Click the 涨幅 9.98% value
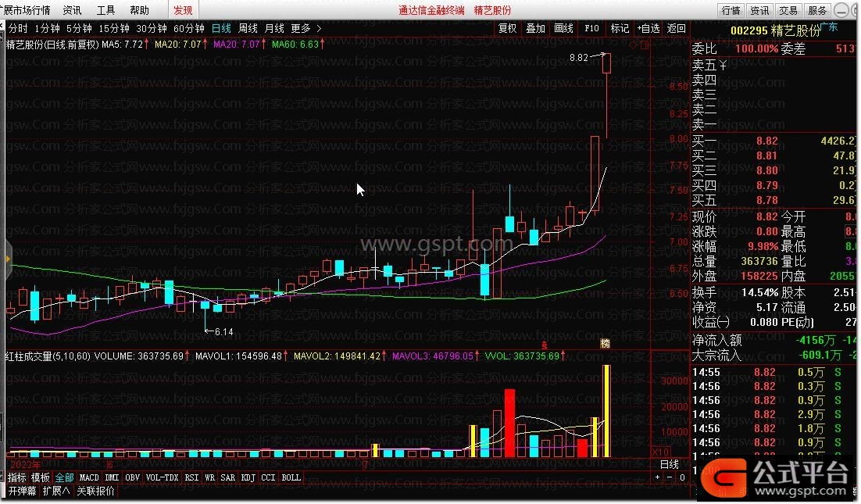861x504 pixels. pyautogui.click(x=763, y=246)
